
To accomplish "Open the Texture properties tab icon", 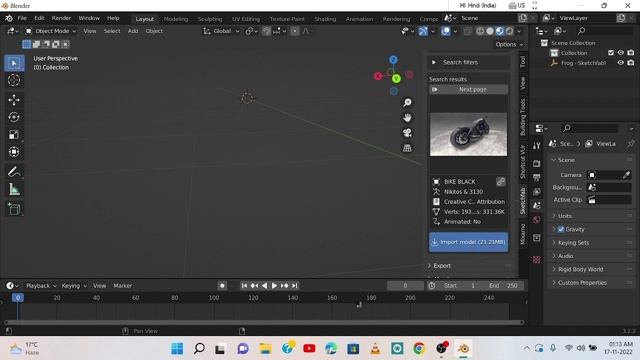I will (x=537, y=260).
